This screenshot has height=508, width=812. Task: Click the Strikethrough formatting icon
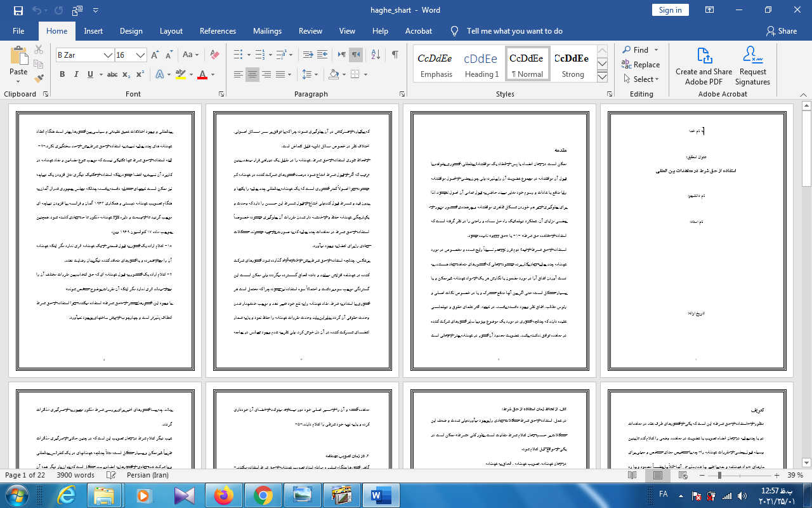[112, 75]
